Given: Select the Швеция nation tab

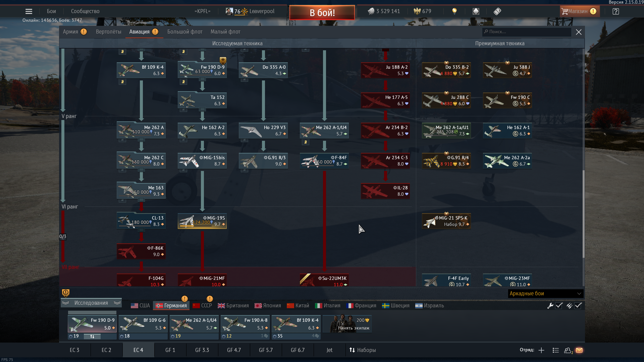Looking at the screenshot, I should (396, 306).
